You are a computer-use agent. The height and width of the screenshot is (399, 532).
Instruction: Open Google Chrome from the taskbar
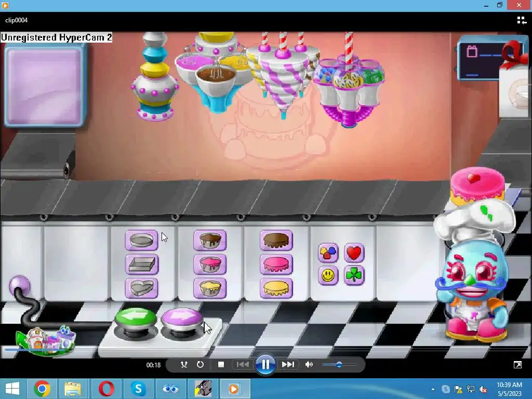tap(42, 389)
